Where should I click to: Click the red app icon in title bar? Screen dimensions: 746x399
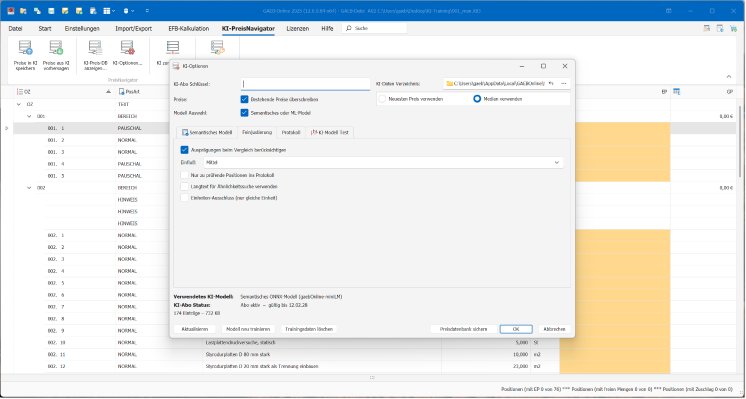[x=10, y=10]
